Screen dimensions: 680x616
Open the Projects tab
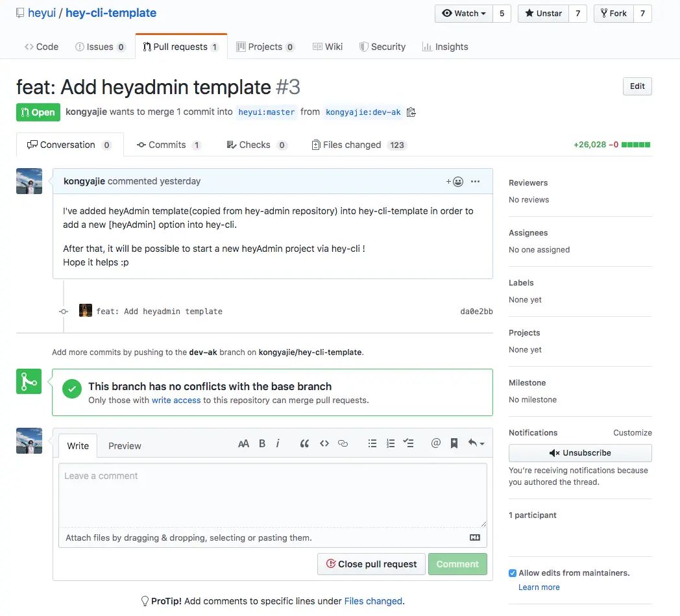coord(265,47)
